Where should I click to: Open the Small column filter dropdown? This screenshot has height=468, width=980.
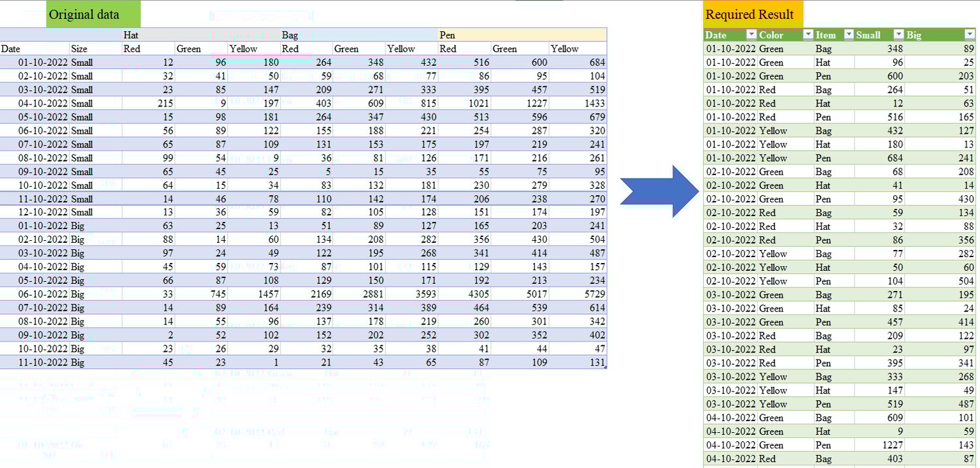point(899,35)
